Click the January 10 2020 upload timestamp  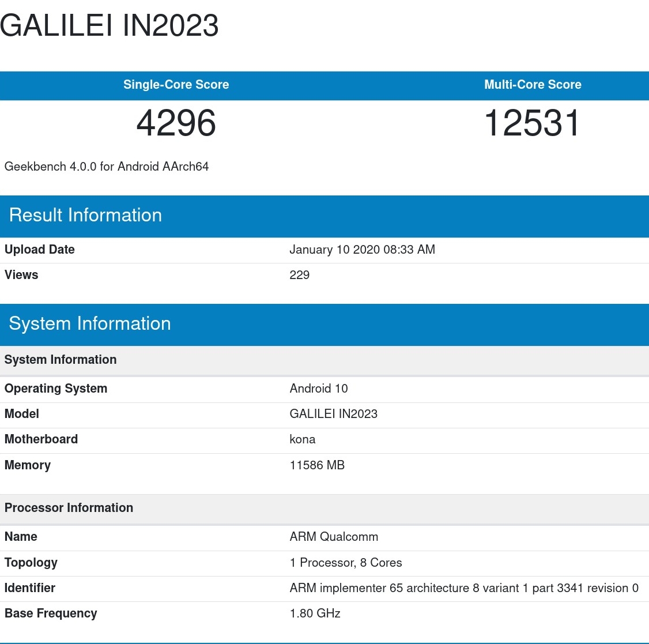pos(362,250)
